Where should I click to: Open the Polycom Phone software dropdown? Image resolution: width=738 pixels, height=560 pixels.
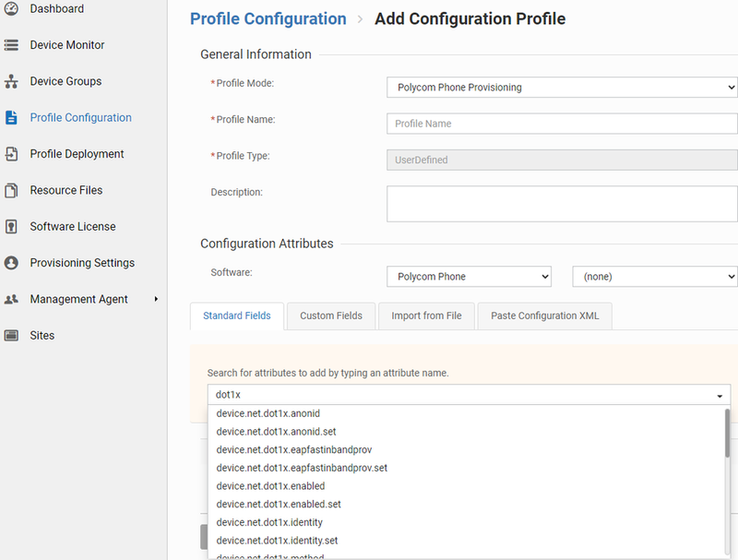469,277
